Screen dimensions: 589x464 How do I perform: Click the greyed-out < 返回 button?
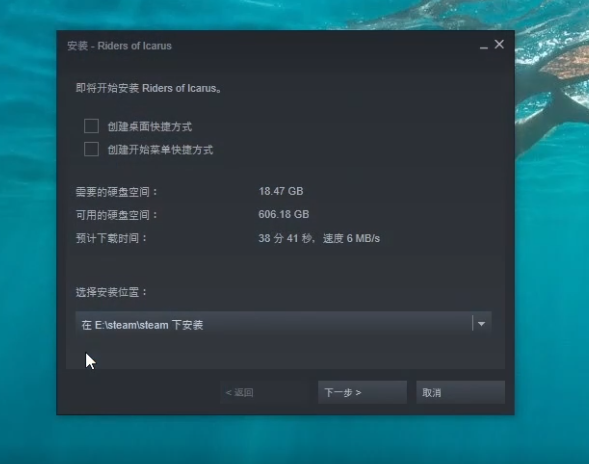pyautogui.click(x=264, y=393)
